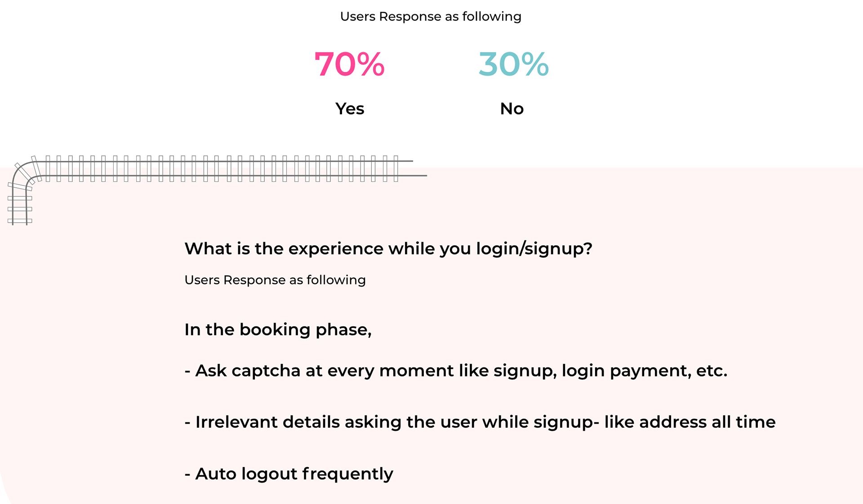Click 'login payment, etc.' phrase

coord(645,371)
